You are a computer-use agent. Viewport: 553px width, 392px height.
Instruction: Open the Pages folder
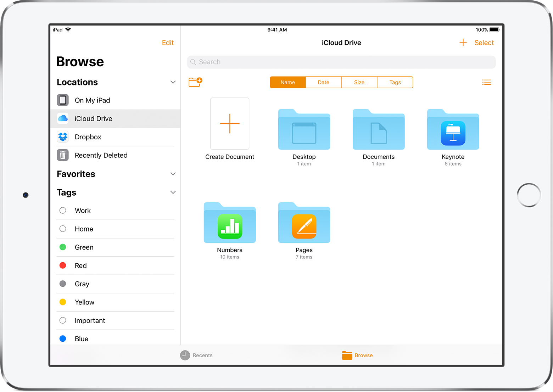[x=304, y=223]
